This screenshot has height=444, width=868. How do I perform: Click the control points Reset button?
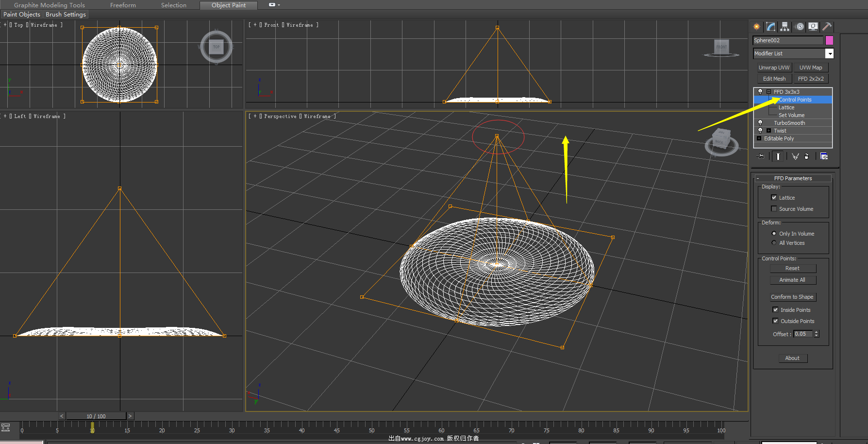(x=793, y=268)
